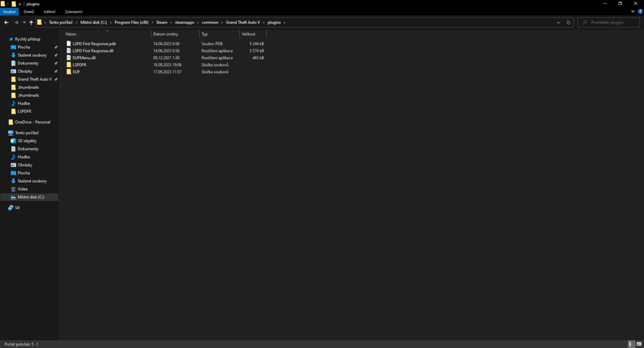This screenshot has height=348, width=644.
Task: Sort by the Velikost column header
Action: pos(253,34)
